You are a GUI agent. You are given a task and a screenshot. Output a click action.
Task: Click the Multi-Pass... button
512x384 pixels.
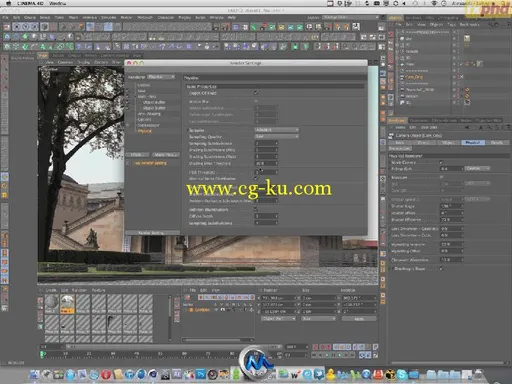pyautogui.click(x=165, y=155)
